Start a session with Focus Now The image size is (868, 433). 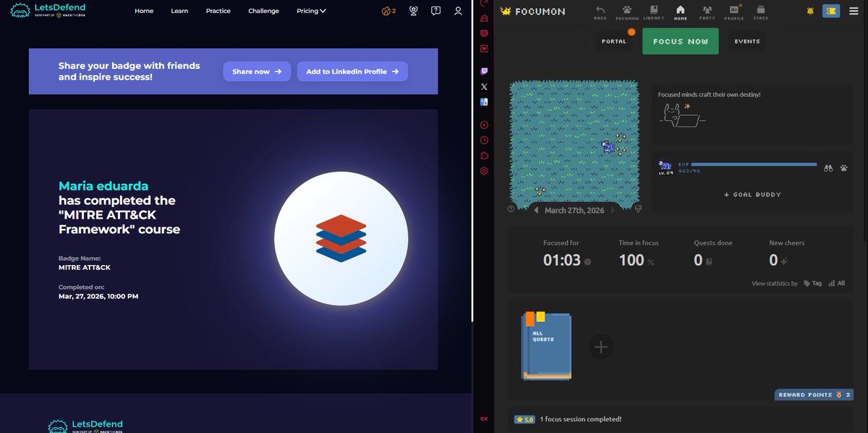pyautogui.click(x=681, y=41)
